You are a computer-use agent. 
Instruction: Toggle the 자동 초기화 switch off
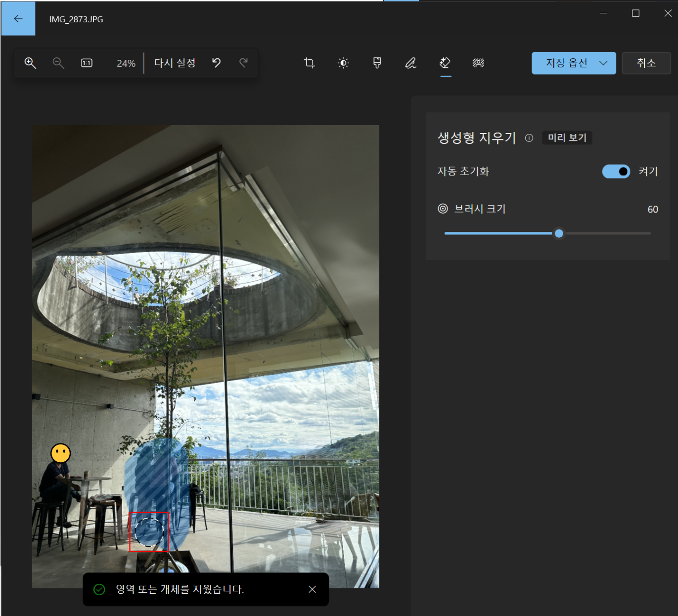coord(616,171)
